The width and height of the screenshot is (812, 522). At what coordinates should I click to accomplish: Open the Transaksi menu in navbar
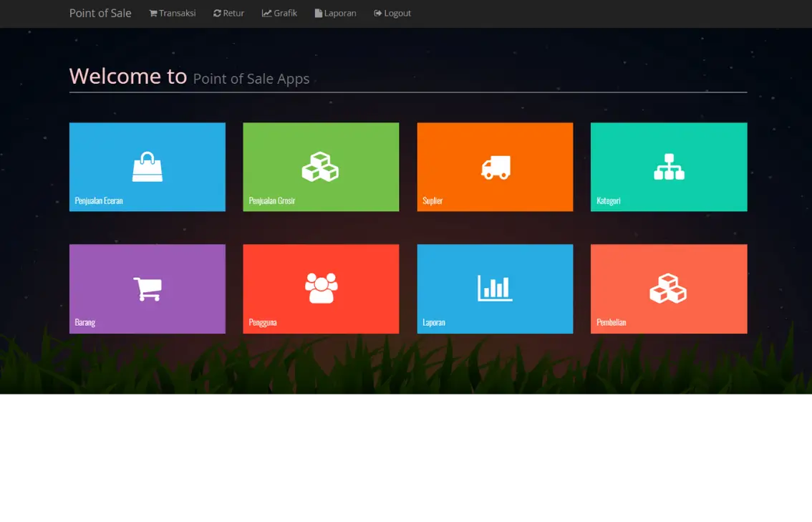click(172, 13)
